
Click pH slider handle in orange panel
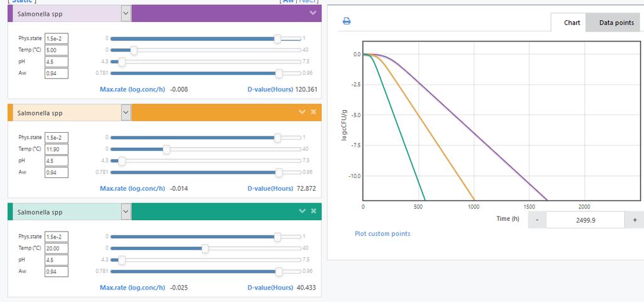pos(121,160)
